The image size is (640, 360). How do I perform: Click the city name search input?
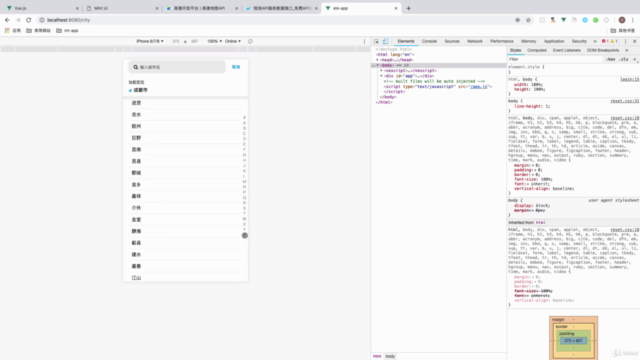[177, 67]
